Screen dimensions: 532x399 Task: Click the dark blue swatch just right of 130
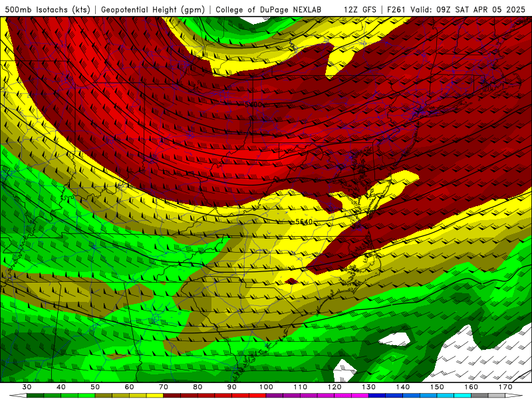coord(377,396)
